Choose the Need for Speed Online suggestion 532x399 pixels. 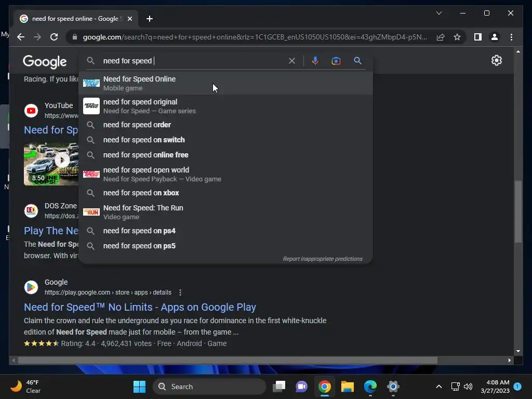225,83
